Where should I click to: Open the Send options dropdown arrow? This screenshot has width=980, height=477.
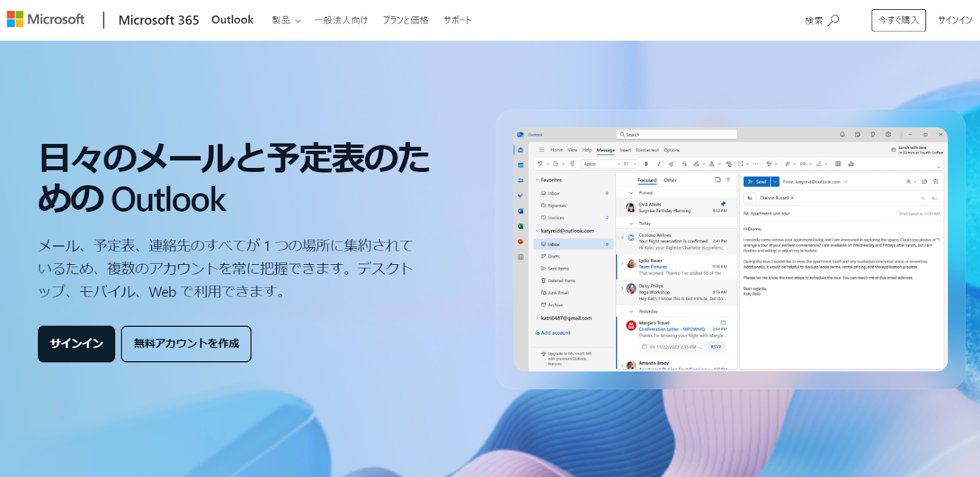[x=775, y=181]
